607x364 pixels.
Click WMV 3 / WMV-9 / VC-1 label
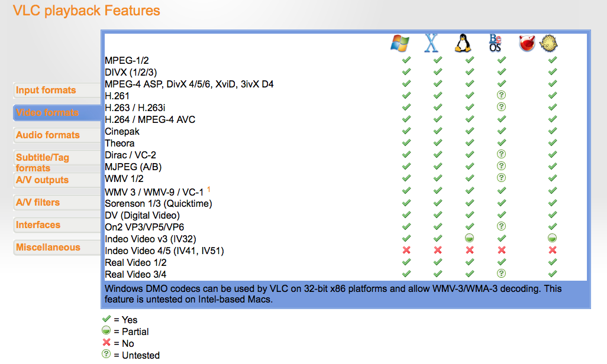pos(154,192)
